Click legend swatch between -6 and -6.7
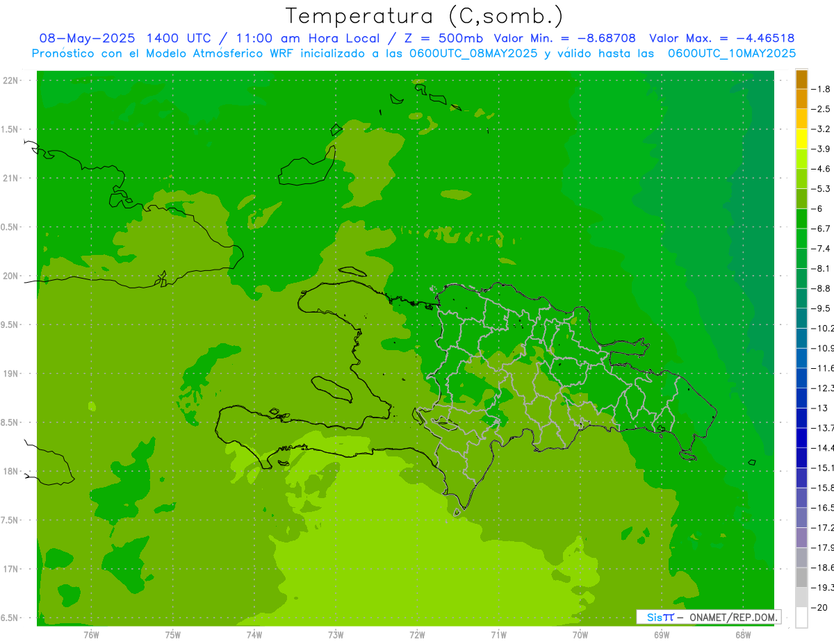Image resolution: width=834 pixels, height=644 pixels. (x=801, y=218)
